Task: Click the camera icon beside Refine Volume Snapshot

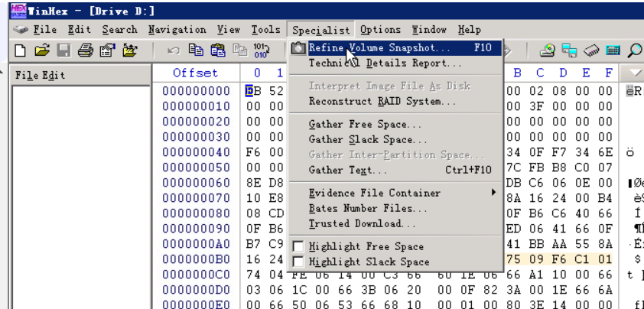Action: tap(298, 48)
